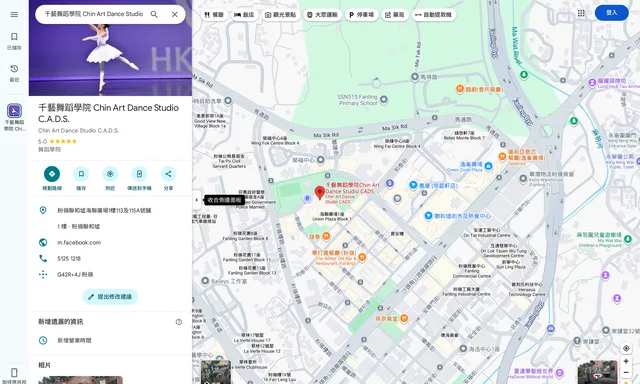This screenshot has width=640, height=384.
Task: Filter the map by ATMs (自動提款機) chip
Action: [x=433, y=15]
